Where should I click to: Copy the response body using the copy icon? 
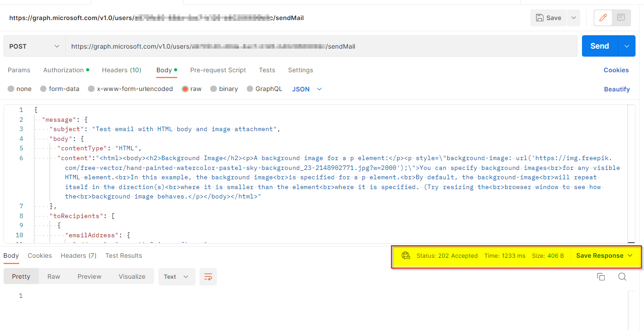pos(601,276)
